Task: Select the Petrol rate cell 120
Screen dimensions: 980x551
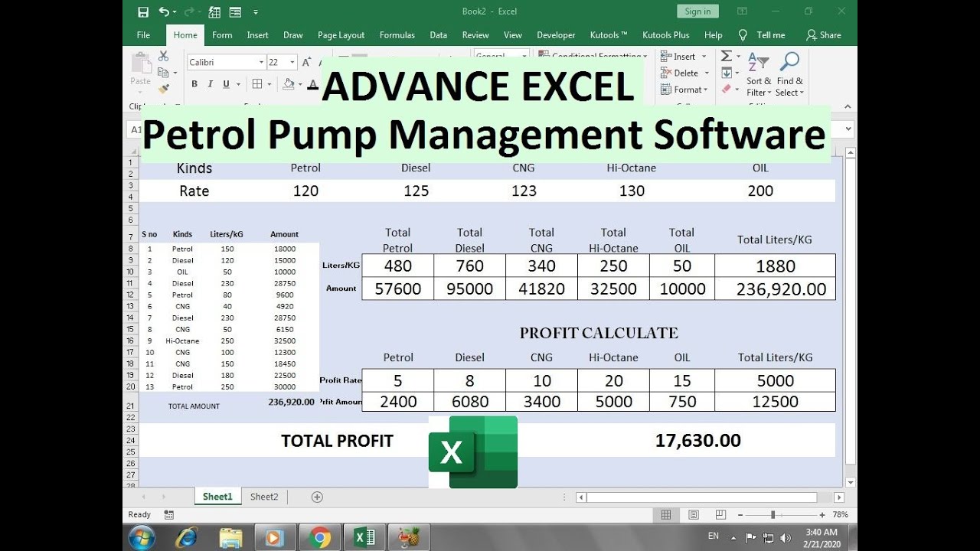Action: pos(305,191)
